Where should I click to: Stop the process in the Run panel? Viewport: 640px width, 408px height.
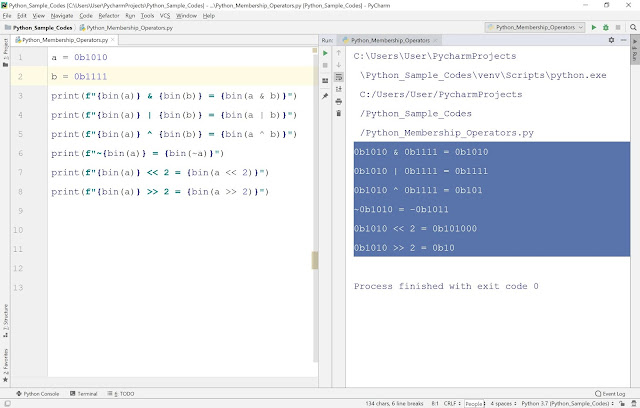tap(325, 65)
